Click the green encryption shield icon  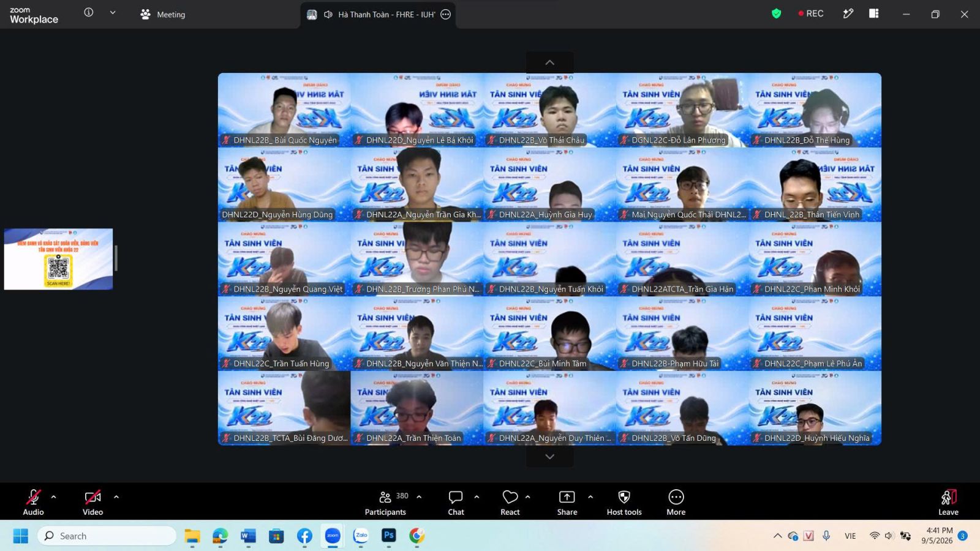[x=776, y=13]
